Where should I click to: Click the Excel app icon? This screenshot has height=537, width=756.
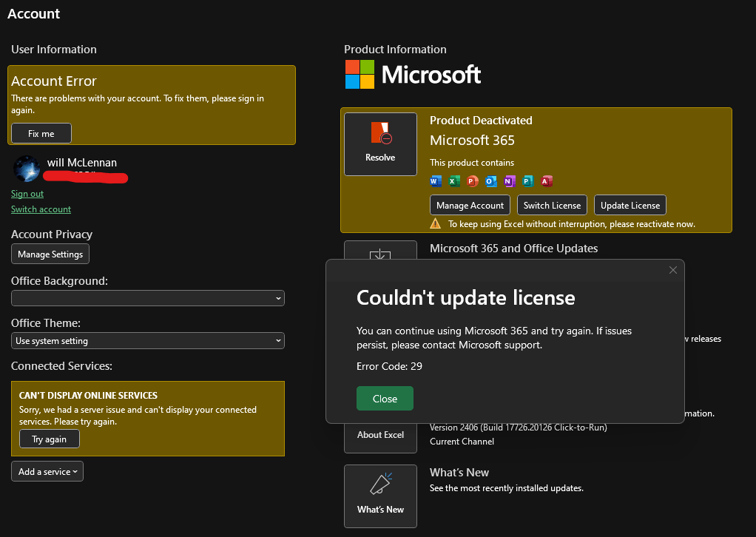click(x=453, y=181)
